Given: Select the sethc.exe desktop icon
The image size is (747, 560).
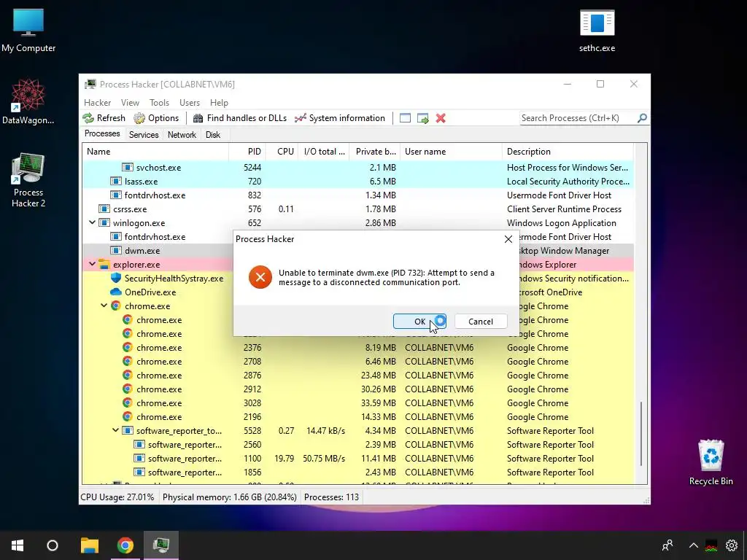Looking at the screenshot, I should tap(597, 31).
